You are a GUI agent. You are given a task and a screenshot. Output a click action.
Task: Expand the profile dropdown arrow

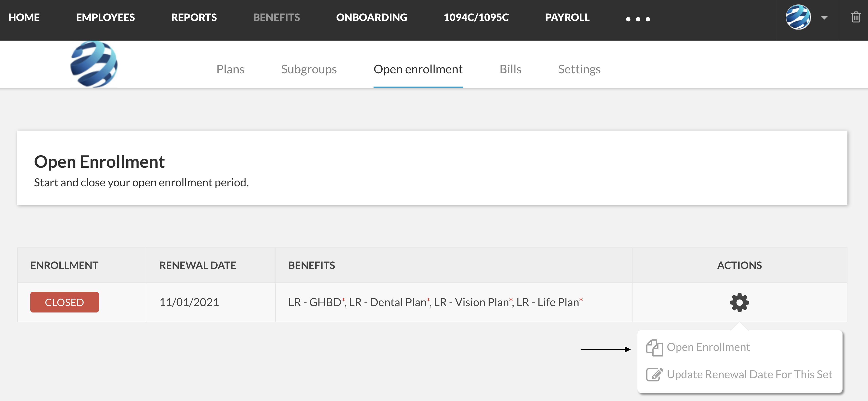point(824,18)
